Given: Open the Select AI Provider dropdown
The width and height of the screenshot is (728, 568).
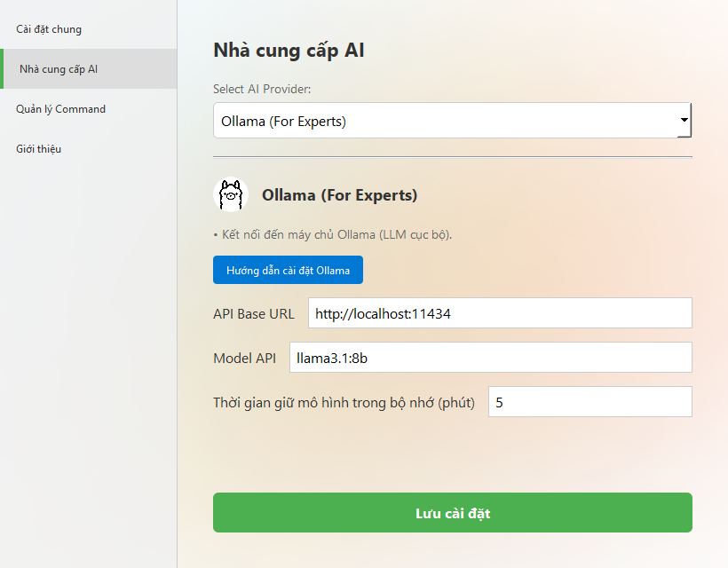Looking at the screenshot, I should click(x=452, y=121).
